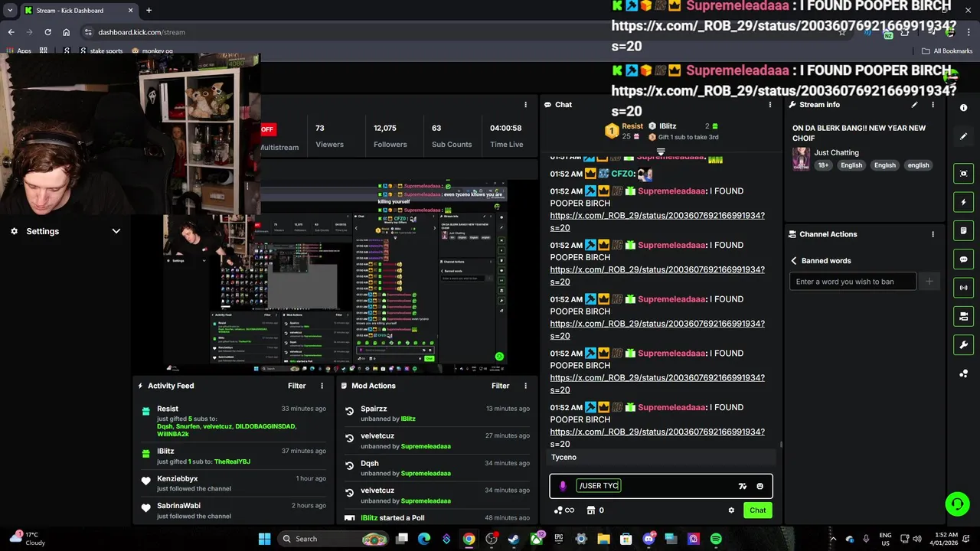Click the Spairzz unbanned mod action entry
Viewport: 980px width, 551px height.
click(436, 414)
